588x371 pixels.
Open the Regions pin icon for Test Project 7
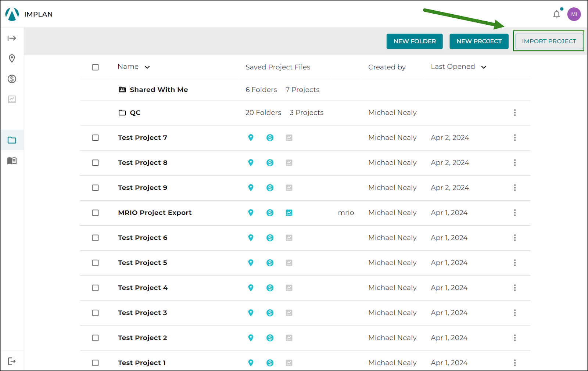[x=251, y=137]
